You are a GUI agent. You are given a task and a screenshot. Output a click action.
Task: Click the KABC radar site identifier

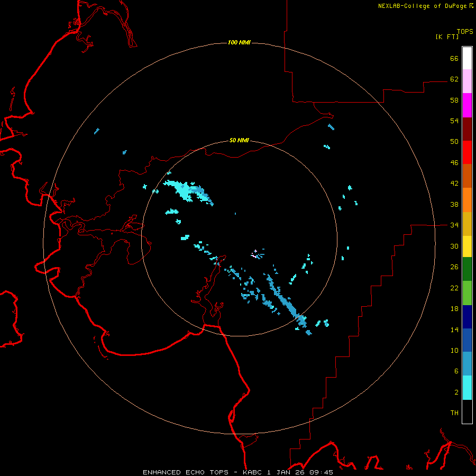pos(252,472)
